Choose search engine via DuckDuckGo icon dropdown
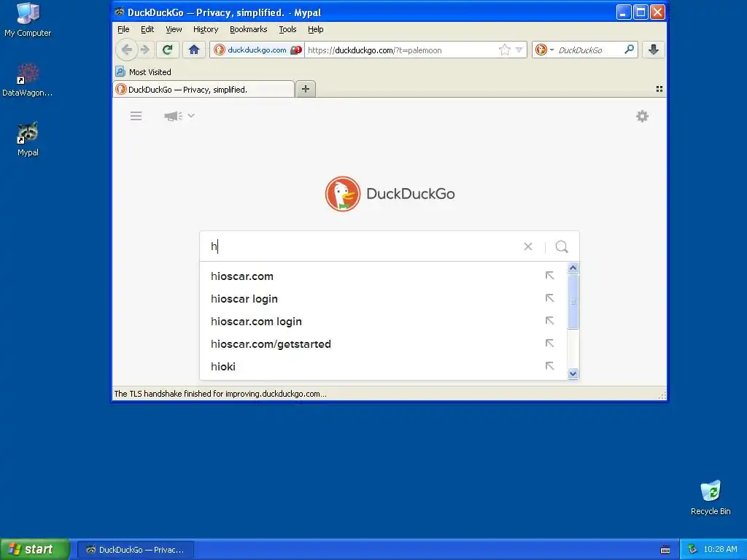The image size is (747, 560). click(x=544, y=50)
